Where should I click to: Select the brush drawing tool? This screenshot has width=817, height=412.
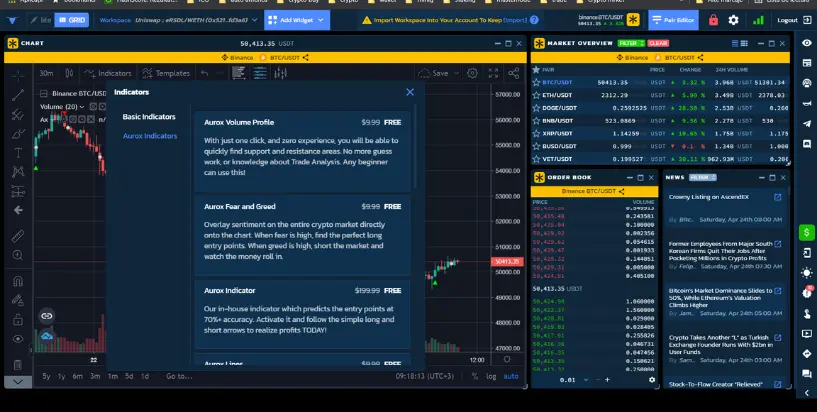coord(18,134)
